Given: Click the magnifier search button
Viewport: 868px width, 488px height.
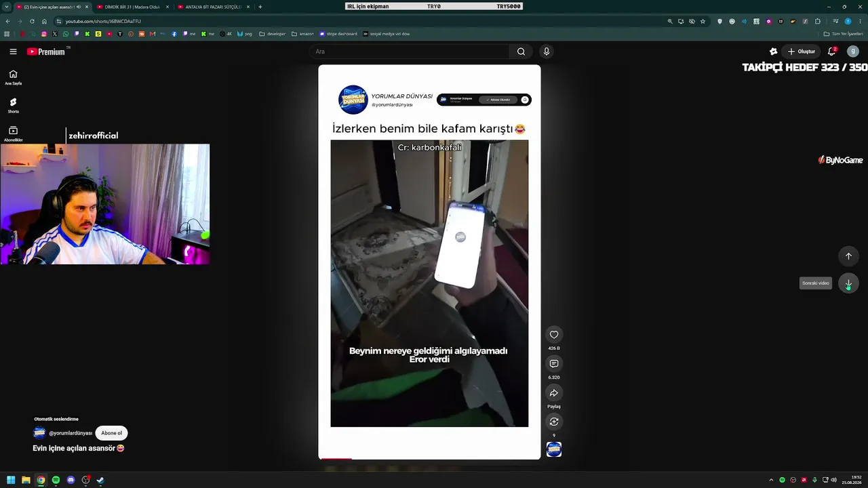Looking at the screenshot, I should [521, 52].
